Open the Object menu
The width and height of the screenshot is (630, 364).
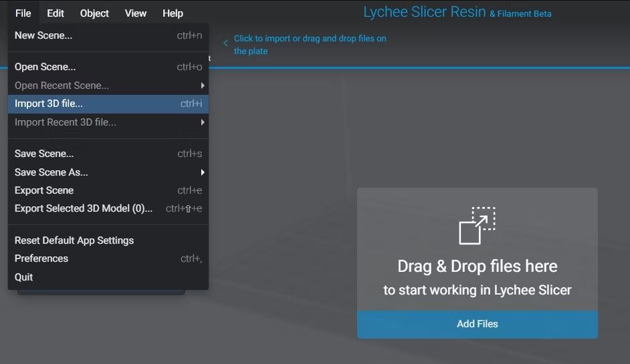[94, 13]
